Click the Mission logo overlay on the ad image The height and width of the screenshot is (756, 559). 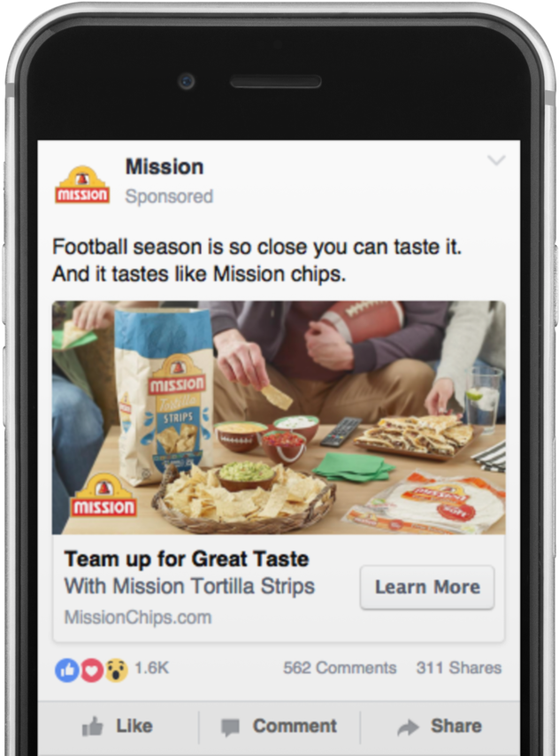(x=103, y=496)
